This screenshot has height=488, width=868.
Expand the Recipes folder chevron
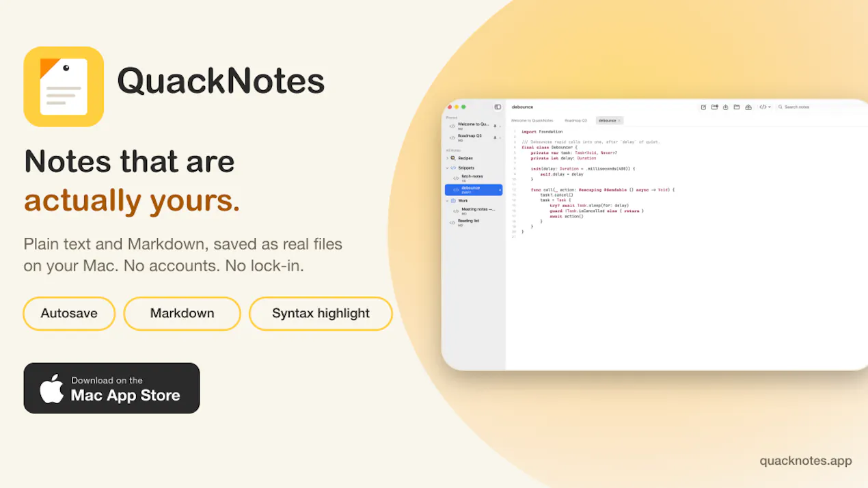(448, 158)
